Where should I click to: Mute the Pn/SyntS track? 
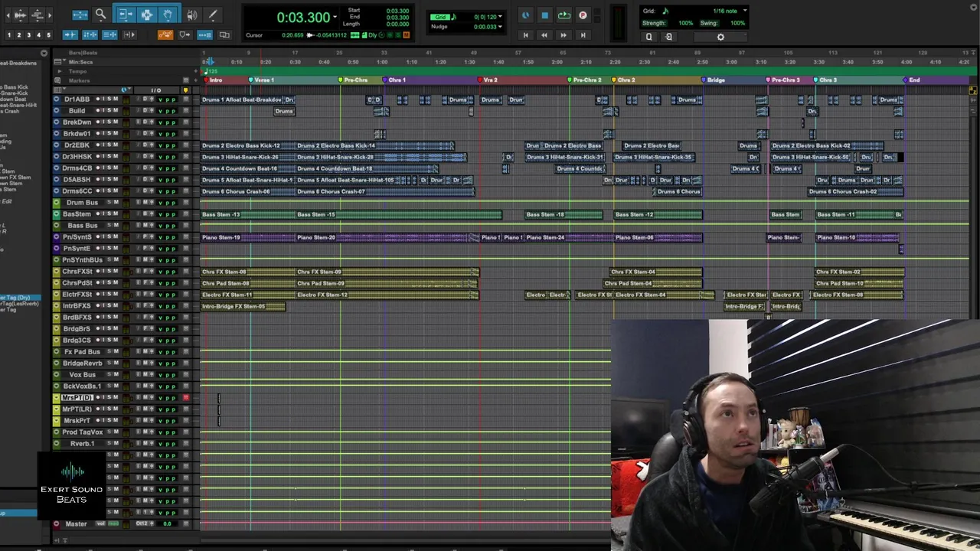(116, 236)
